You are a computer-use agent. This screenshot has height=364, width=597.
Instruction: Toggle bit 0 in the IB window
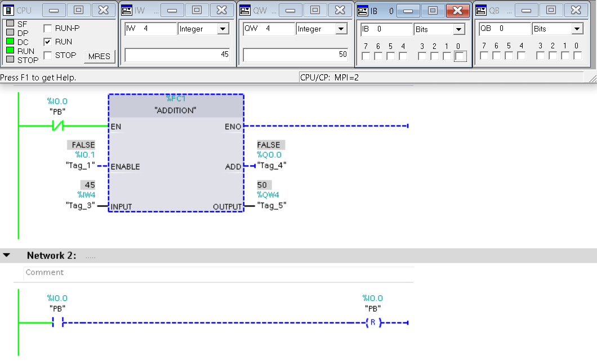pos(460,57)
